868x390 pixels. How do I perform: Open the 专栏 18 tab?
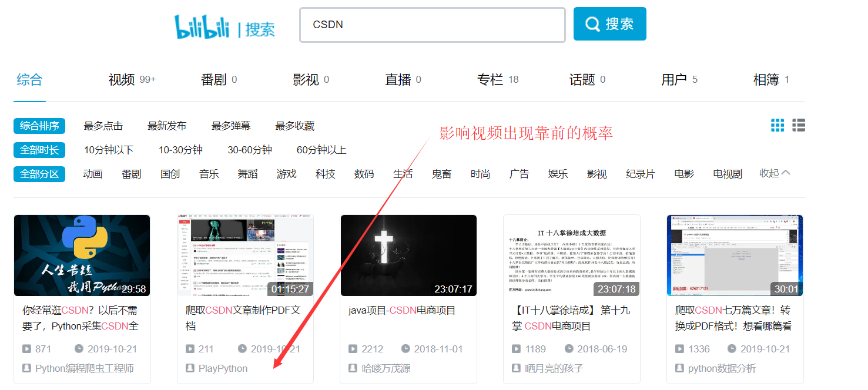click(498, 79)
